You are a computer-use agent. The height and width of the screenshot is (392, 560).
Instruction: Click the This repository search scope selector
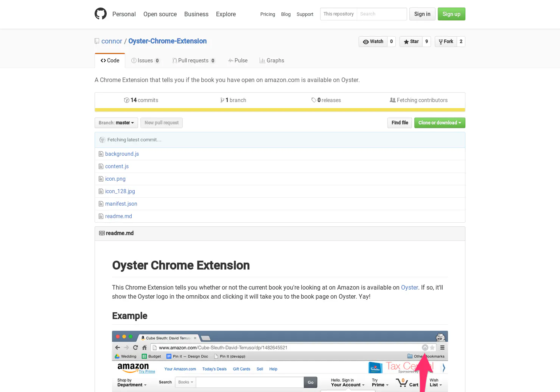[339, 14]
